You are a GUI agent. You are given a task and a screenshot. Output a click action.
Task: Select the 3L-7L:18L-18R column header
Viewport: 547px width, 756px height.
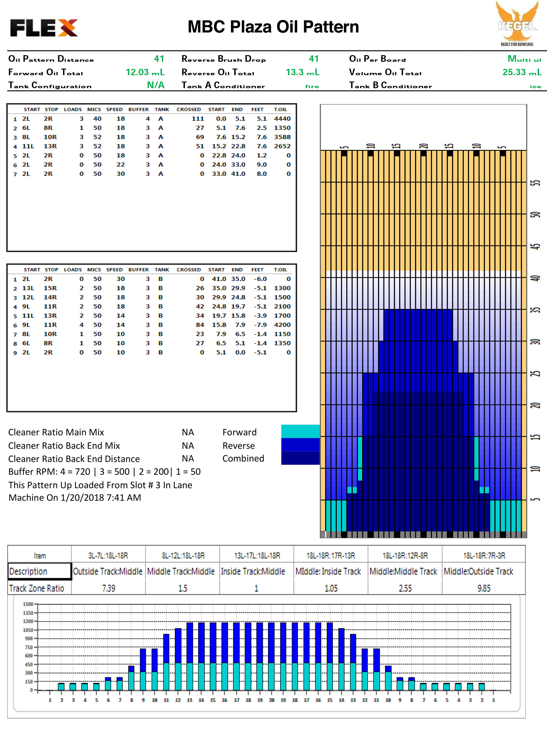click(x=108, y=556)
